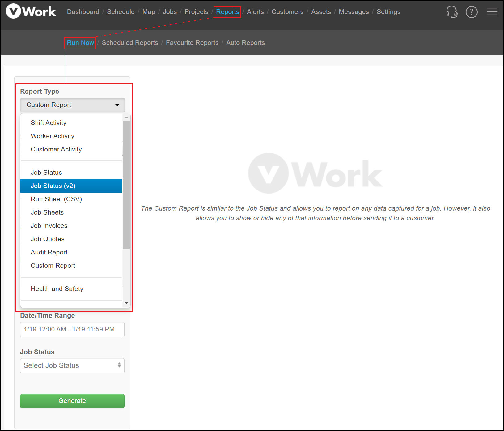
Task: Click the green Generate button
Action: click(x=72, y=401)
